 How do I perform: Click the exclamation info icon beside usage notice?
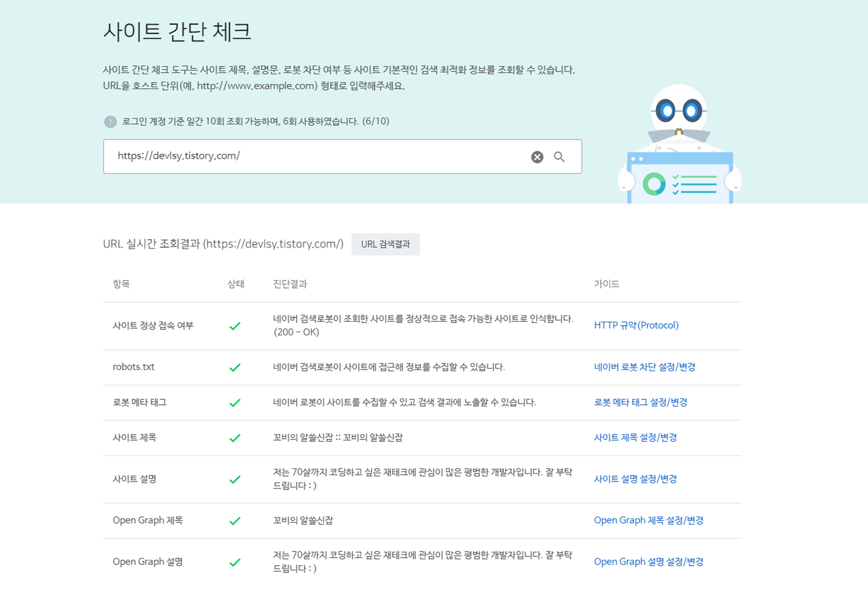(110, 122)
